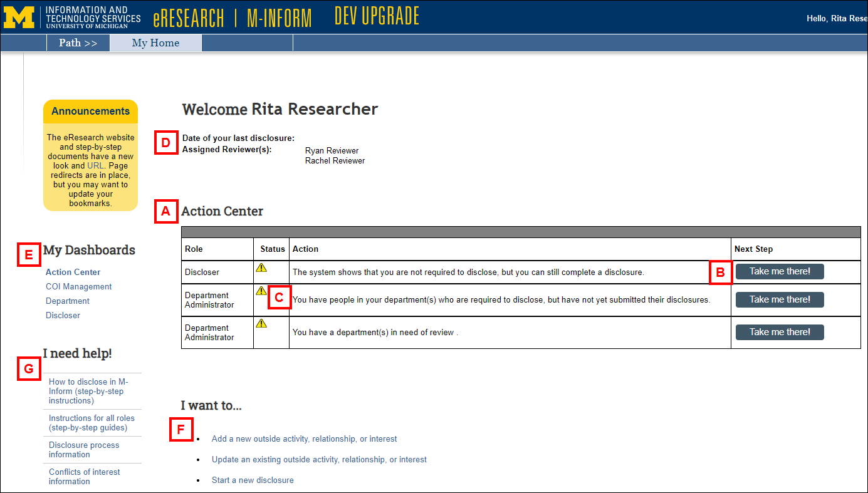868x493 pixels.
Task: Open the Action Center dashboard link
Action: point(73,272)
